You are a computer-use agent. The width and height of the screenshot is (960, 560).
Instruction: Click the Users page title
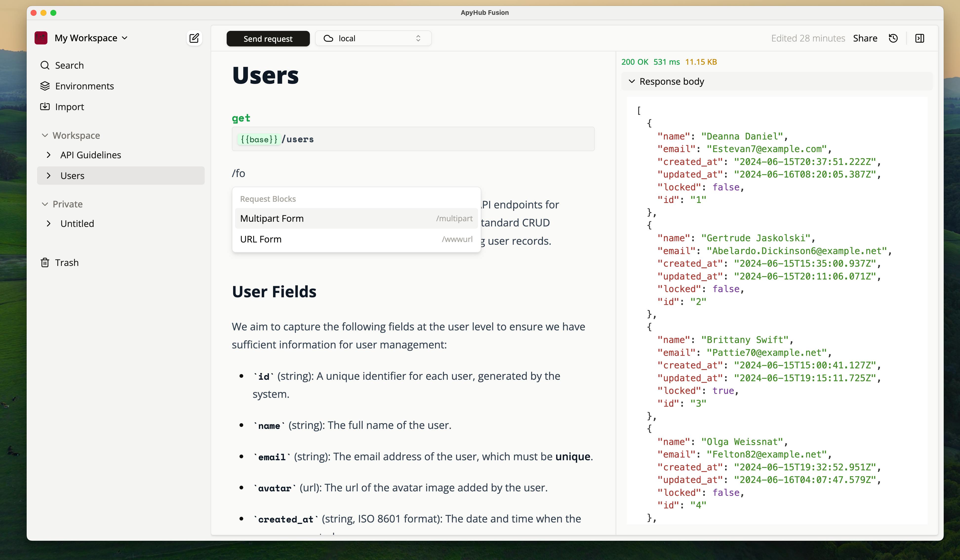(x=265, y=75)
